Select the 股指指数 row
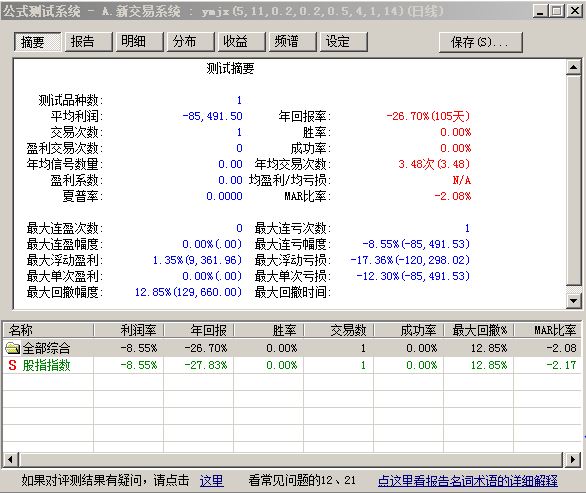The width and height of the screenshot is (586, 493). [292, 365]
